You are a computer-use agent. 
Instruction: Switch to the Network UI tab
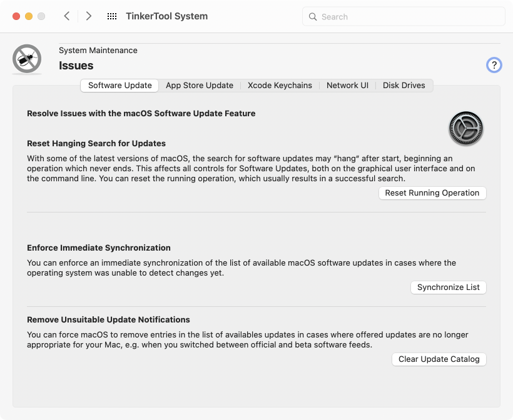[347, 86]
